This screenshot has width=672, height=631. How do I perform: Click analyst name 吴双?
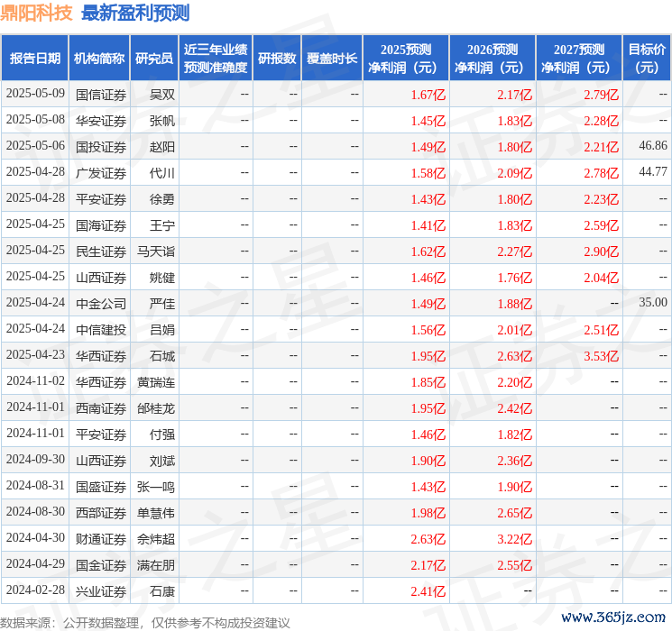click(x=162, y=94)
